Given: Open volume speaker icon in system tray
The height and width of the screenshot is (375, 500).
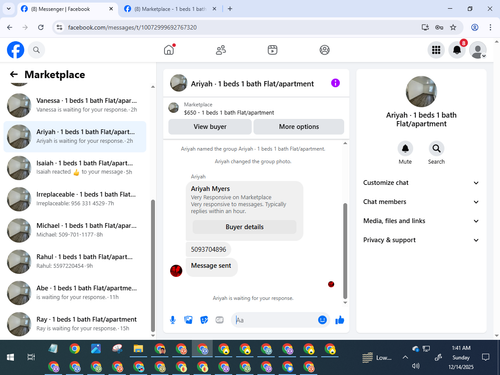Looking at the screenshot, I should coord(415,366).
